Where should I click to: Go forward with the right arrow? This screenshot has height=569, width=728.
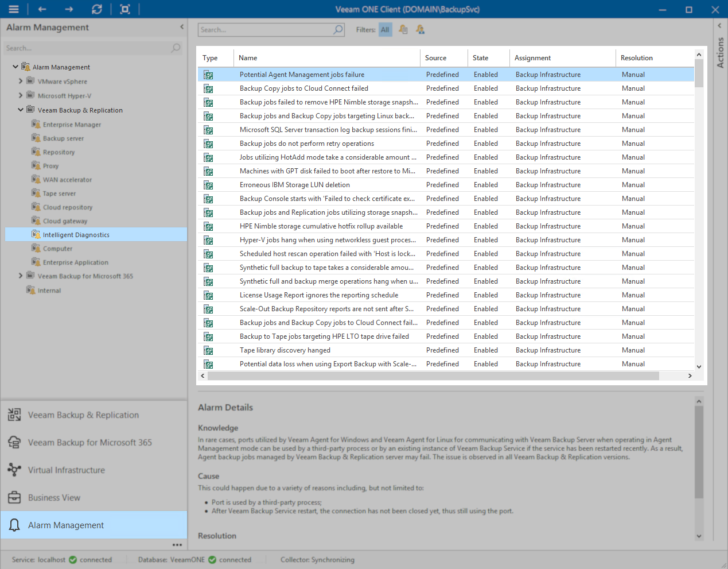pos(69,9)
